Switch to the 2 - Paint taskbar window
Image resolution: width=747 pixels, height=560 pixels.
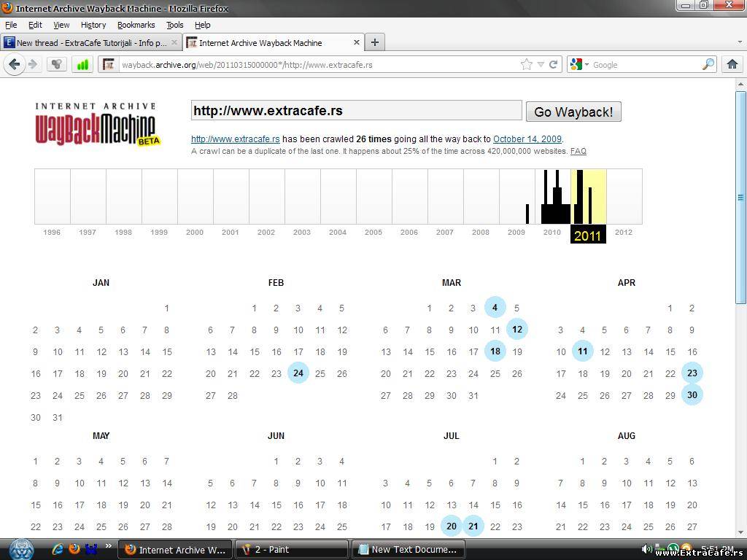pyautogui.click(x=292, y=550)
